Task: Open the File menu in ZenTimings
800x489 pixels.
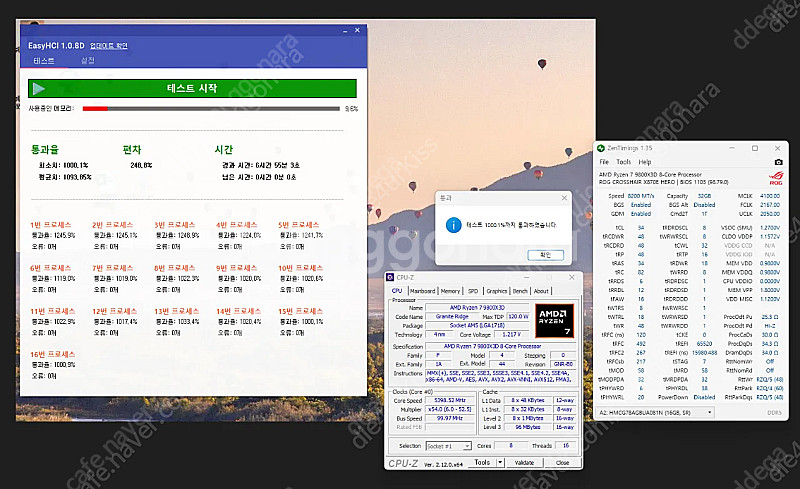Action: (x=604, y=162)
